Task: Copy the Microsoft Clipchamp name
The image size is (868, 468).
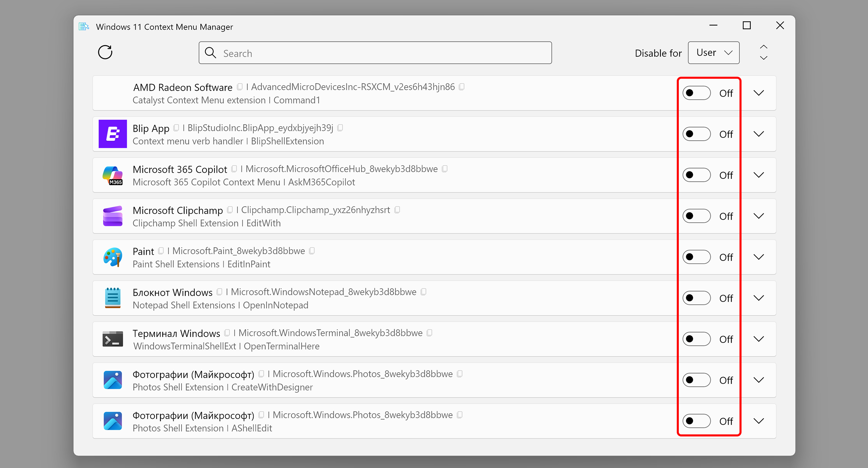Action: pyautogui.click(x=230, y=210)
